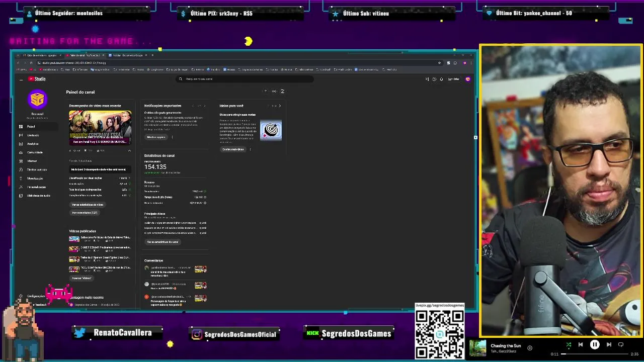Open fourth published video Review SINCERO
The height and width of the screenshot is (362, 644).
click(x=100, y=269)
